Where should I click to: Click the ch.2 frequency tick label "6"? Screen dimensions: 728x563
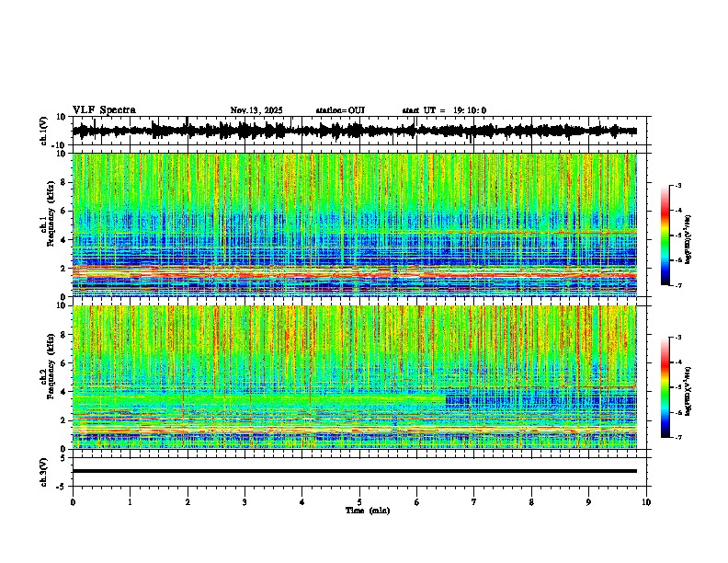[63, 363]
